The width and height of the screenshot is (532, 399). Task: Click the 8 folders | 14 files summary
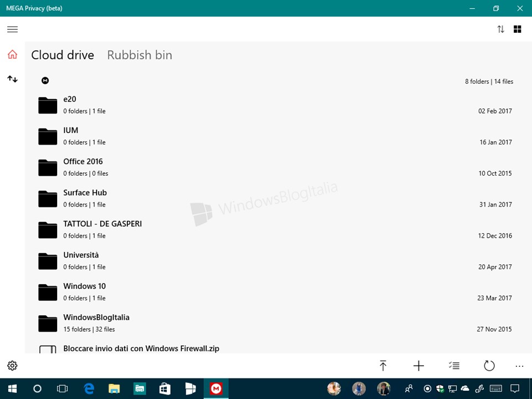[489, 81]
